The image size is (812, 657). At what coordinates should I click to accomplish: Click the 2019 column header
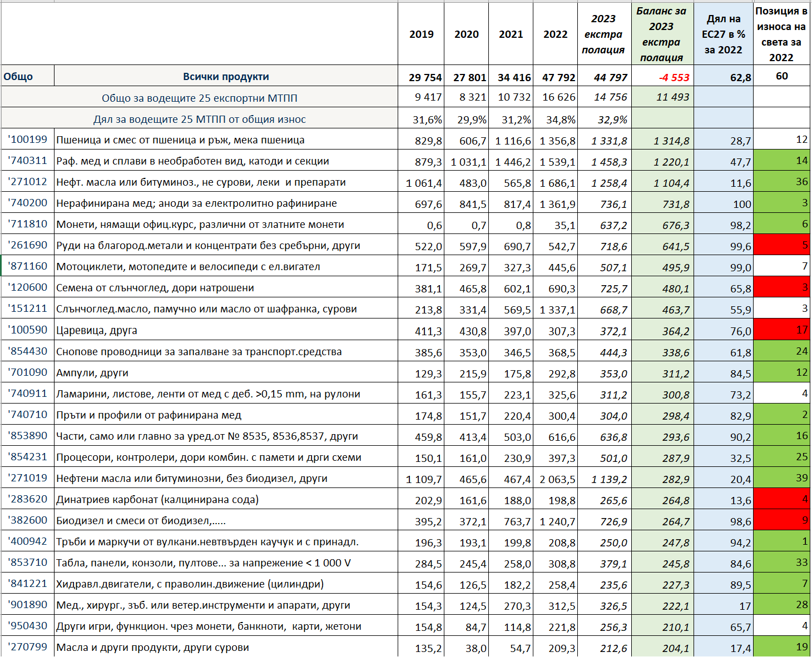(421, 34)
